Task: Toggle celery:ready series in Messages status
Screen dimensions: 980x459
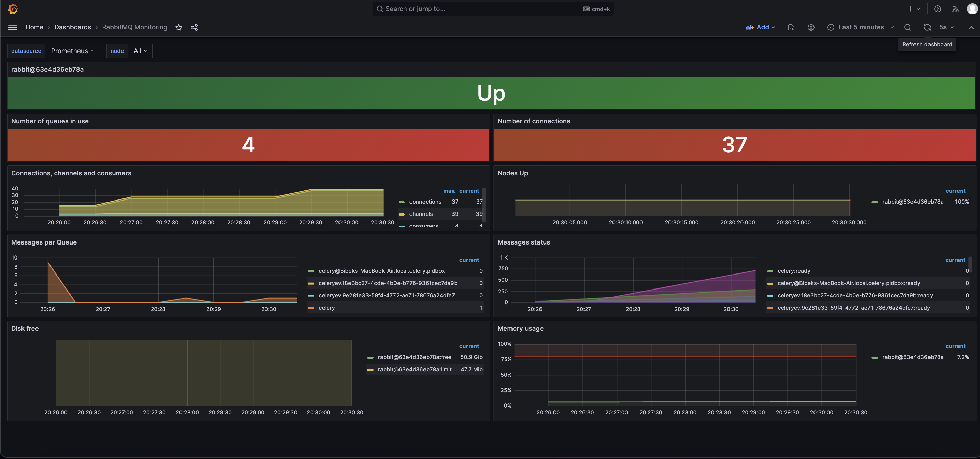Action: coord(794,271)
